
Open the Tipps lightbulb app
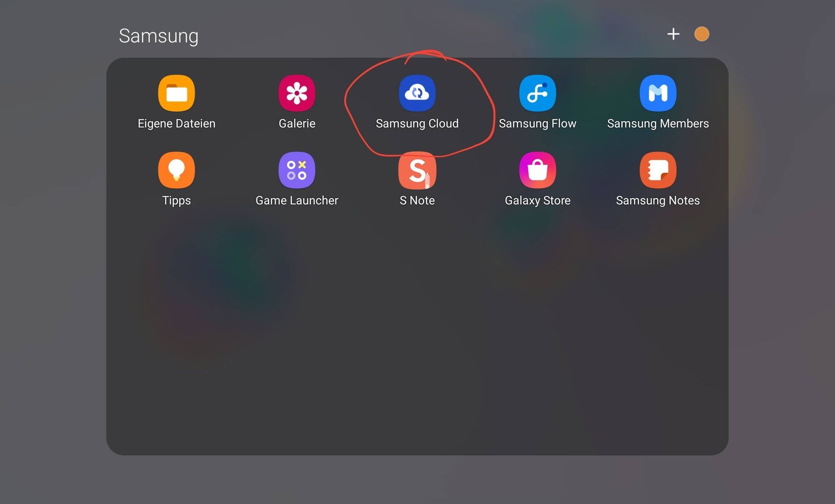177,170
